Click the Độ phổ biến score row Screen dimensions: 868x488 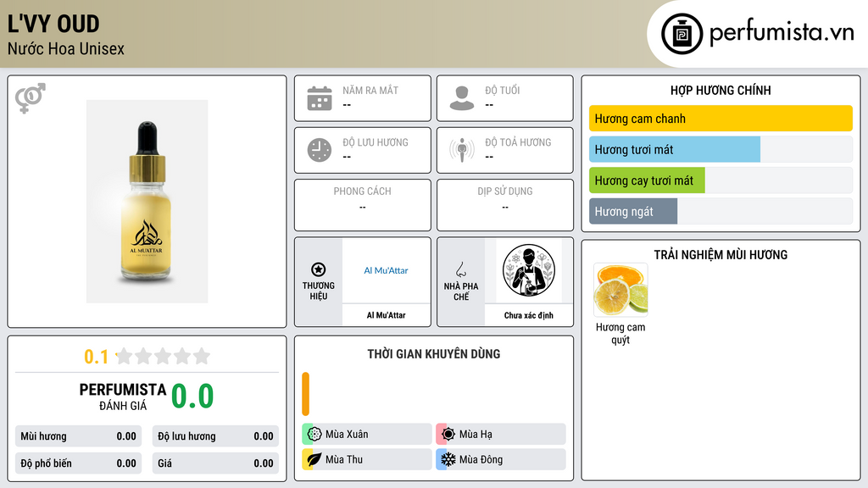coord(78,463)
